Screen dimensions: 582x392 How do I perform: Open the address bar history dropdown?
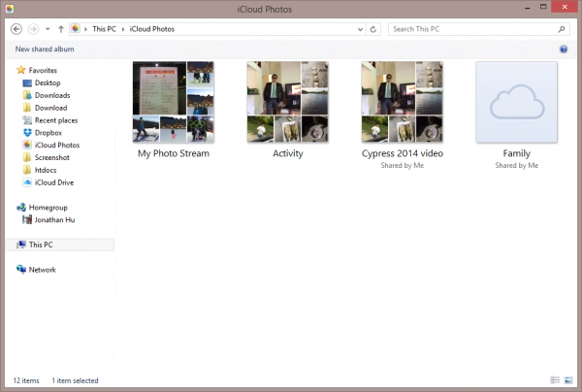[x=360, y=29]
